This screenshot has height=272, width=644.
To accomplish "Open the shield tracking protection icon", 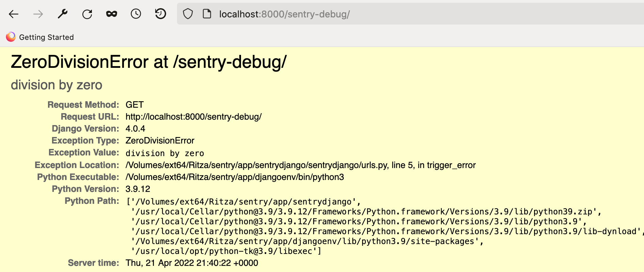I will 188,14.
